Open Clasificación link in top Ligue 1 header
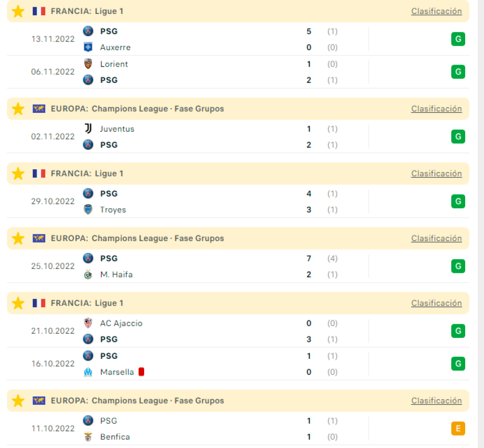The height and width of the screenshot is (448, 484). pos(437,11)
